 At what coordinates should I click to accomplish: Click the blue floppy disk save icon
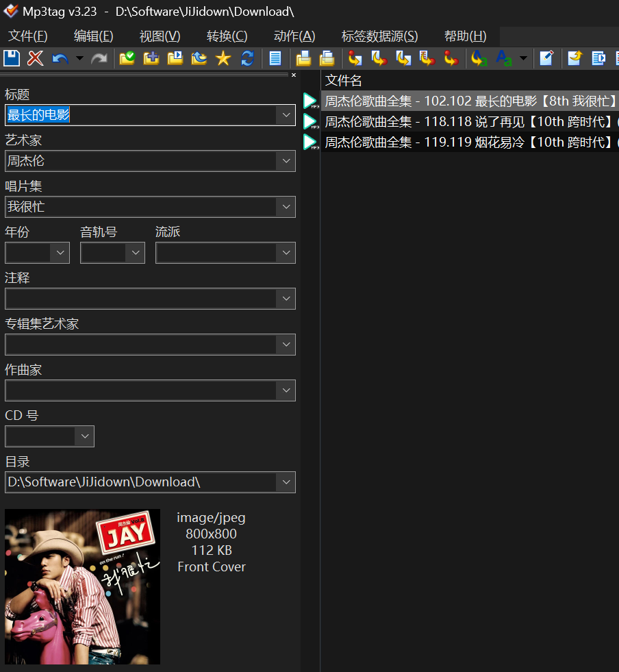(x=12, y=58)
